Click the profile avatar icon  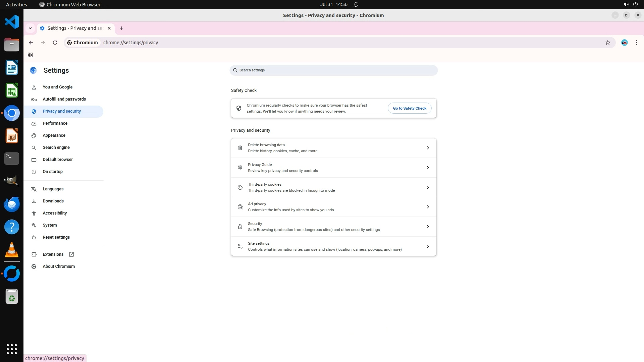(x=624, y=43)
